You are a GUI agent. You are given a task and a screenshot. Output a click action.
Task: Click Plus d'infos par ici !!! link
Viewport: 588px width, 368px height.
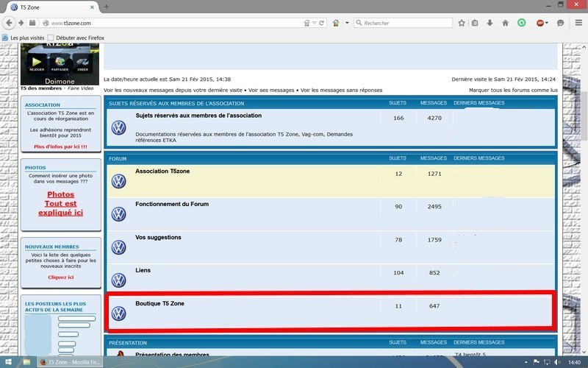60,146
